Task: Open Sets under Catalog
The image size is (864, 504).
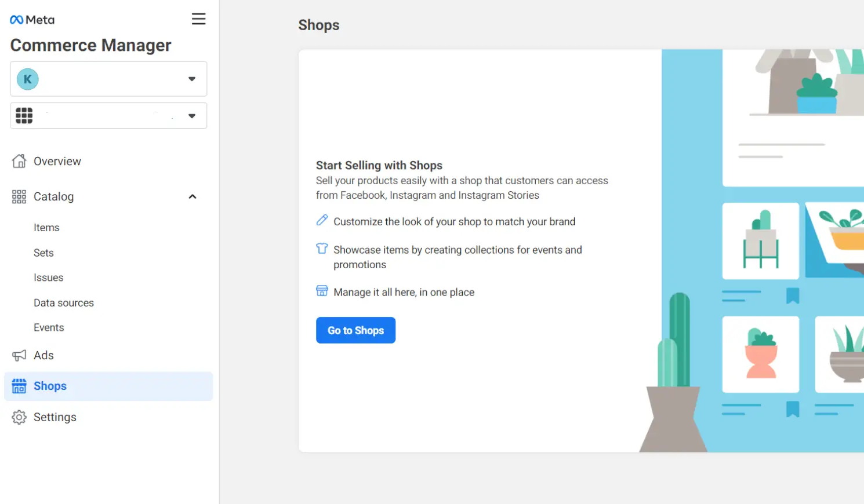Action: (43, 253)
